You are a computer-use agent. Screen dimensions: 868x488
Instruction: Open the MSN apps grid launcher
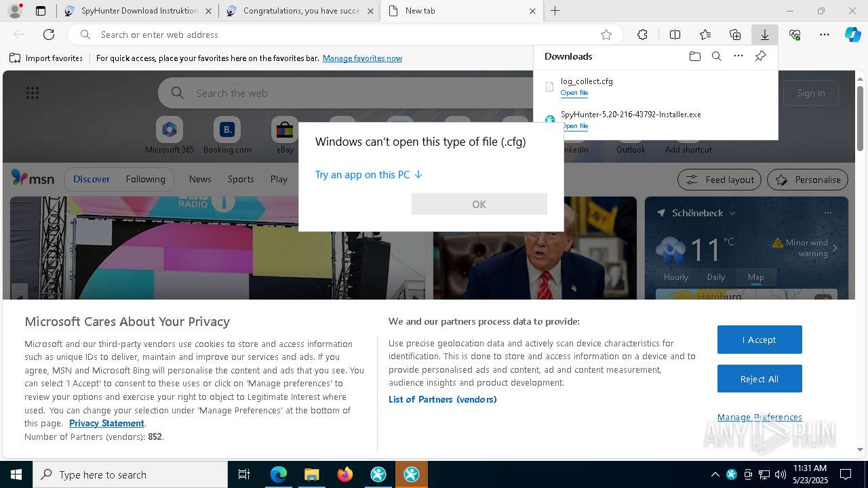(x=32, y=93)
